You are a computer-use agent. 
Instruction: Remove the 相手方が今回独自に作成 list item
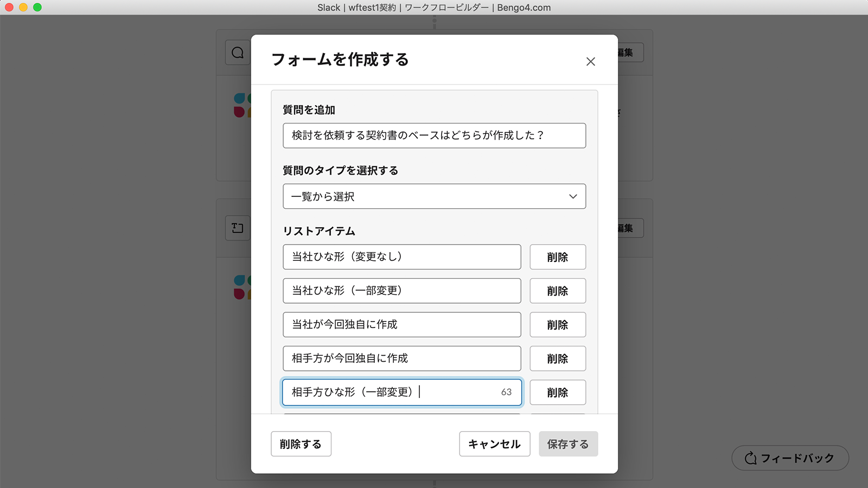pos(558,358)
